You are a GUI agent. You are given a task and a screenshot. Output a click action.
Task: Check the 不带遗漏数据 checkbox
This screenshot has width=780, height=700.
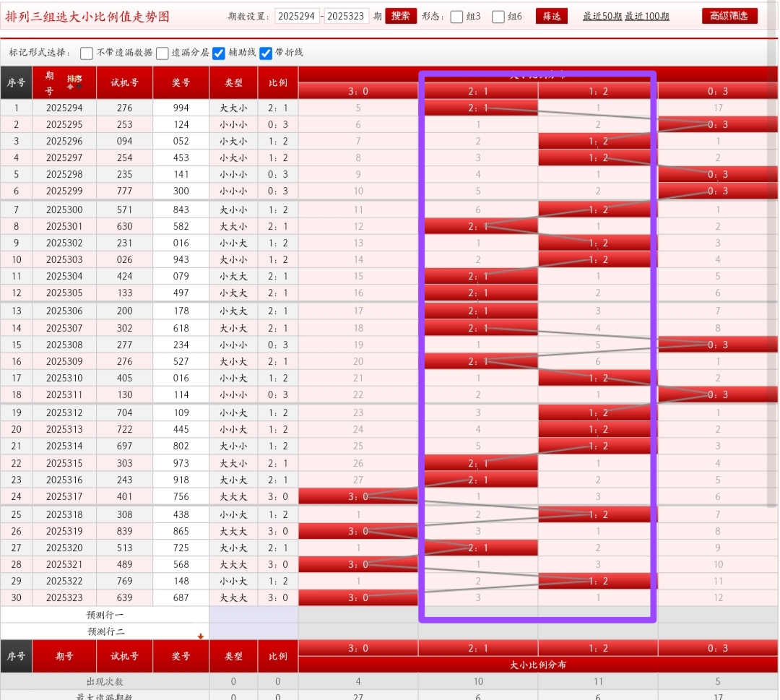(x=87, y=53)
